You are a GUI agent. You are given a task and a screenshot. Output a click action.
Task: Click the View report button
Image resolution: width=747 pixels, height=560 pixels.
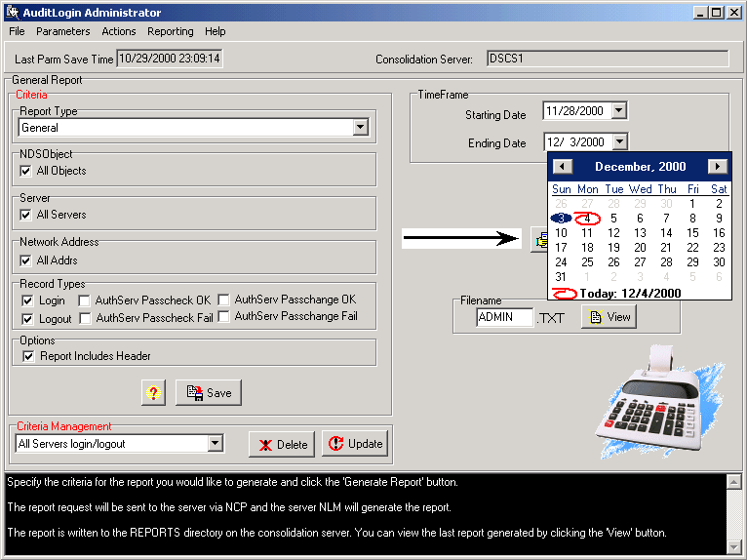pos(609,317)
